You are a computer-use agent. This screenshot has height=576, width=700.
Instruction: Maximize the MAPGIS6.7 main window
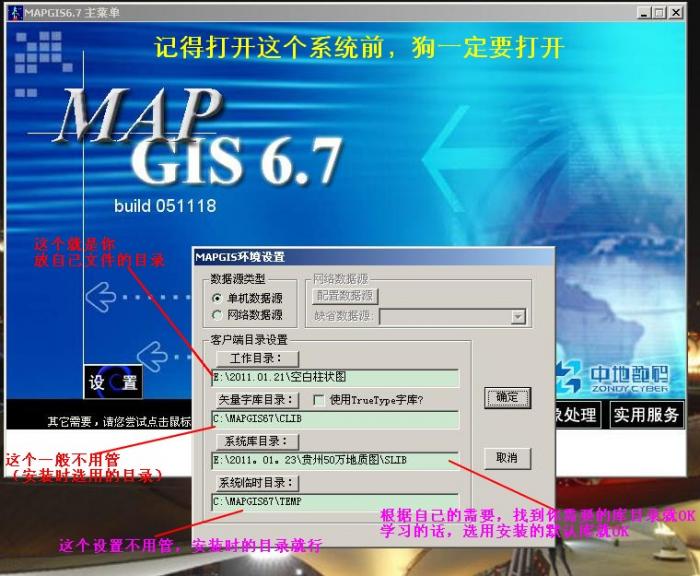pyautogui.click(x=659, y=13)
